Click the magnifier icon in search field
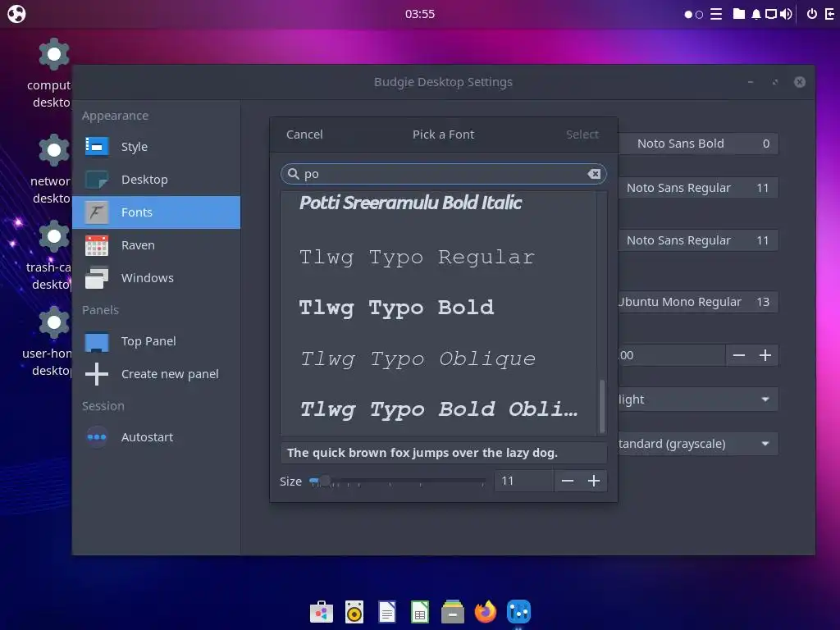The height and width of the screenshot is (630, 840). [x=293, y=174]
